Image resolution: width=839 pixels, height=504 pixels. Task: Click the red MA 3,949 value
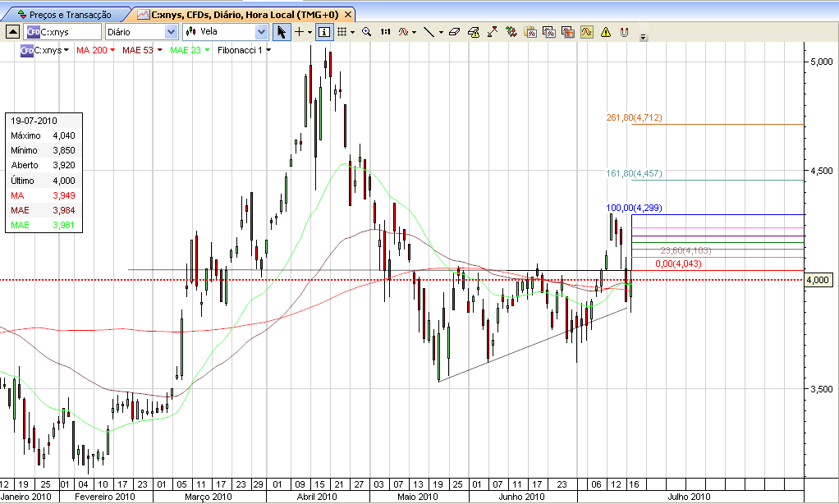click(x=64, y=196)
